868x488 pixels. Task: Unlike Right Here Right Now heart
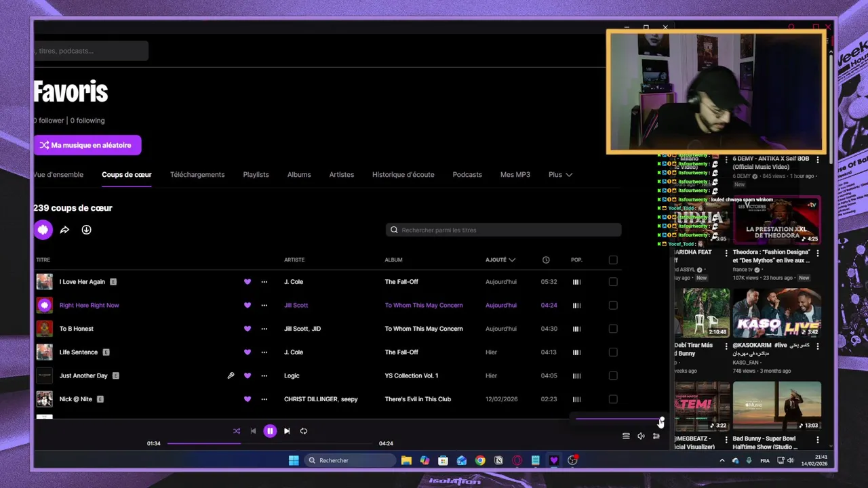[248, 305]
